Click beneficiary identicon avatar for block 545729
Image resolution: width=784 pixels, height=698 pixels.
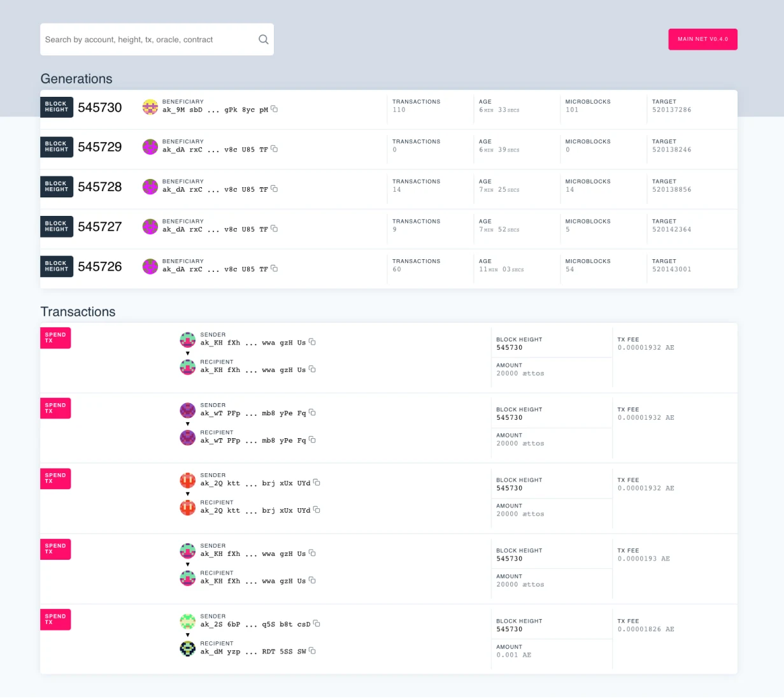tap(150, 147)
